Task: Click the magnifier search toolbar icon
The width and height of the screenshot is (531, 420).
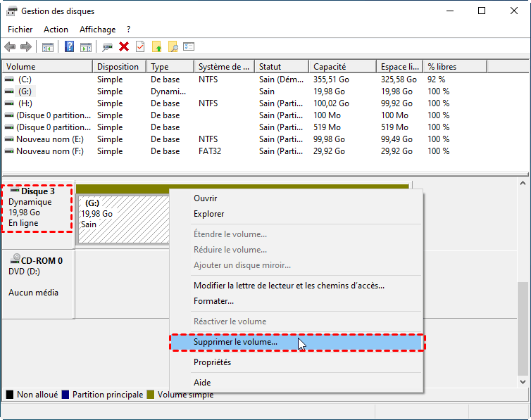Action: click(x=173, y=47)
